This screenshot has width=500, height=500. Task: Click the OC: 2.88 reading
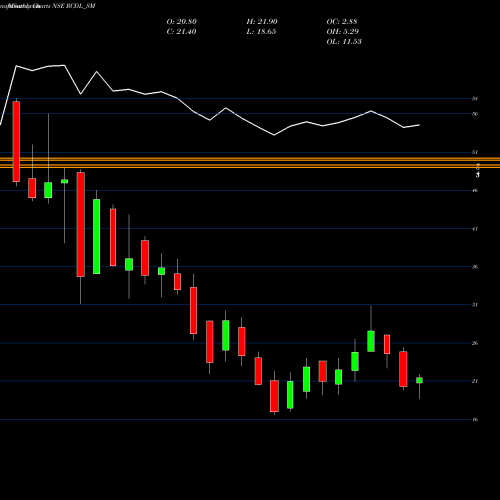pos(342,22)
